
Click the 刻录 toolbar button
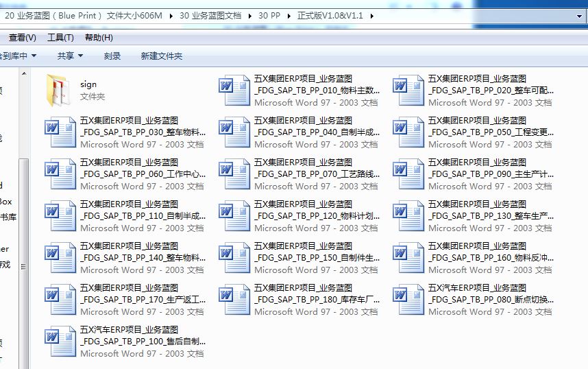[x=112, y=56]
